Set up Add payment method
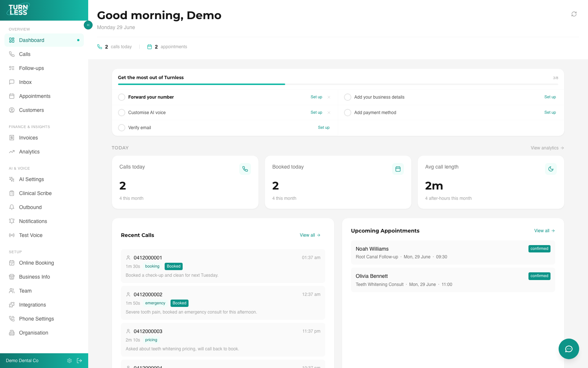This screenshot has height=368, width=588. (550, 113)
